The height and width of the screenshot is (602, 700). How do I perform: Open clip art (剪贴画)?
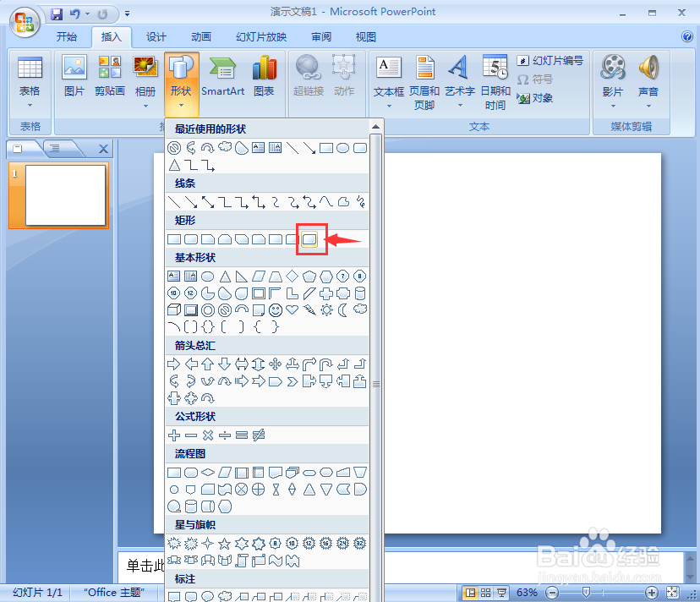pos(110,76)
